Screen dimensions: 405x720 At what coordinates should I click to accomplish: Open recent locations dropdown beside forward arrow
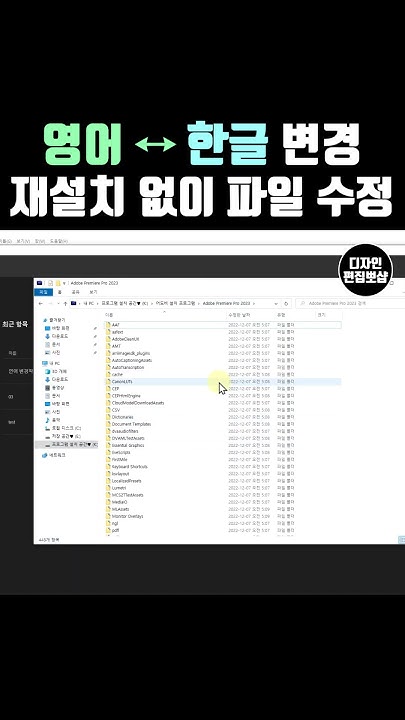coord(58,304)
